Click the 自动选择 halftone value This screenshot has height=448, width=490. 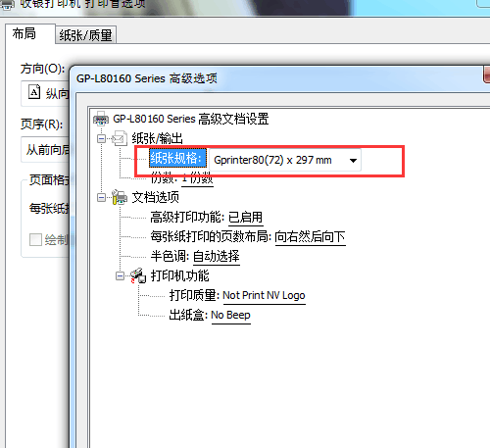point(217,256)
